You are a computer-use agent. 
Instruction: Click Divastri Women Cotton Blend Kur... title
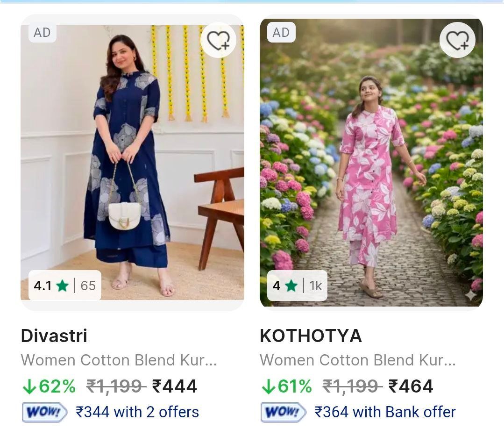pyautogui.click(x=119, y=360)
